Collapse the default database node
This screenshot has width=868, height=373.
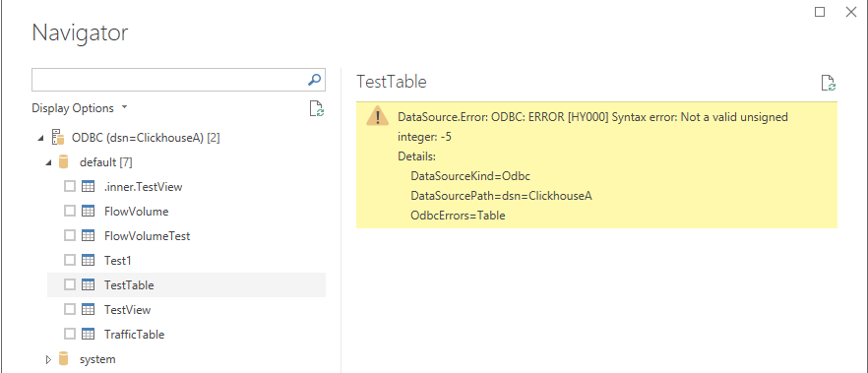click(49, 162)
